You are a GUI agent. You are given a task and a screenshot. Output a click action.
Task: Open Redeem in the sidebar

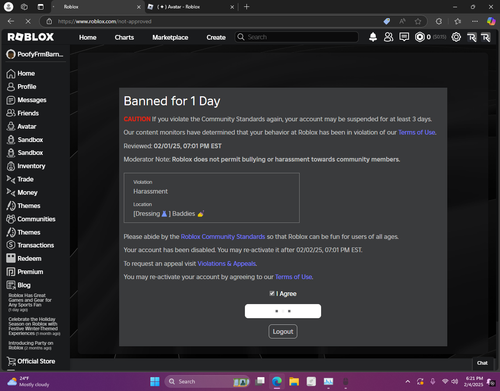tap(24, 258)
